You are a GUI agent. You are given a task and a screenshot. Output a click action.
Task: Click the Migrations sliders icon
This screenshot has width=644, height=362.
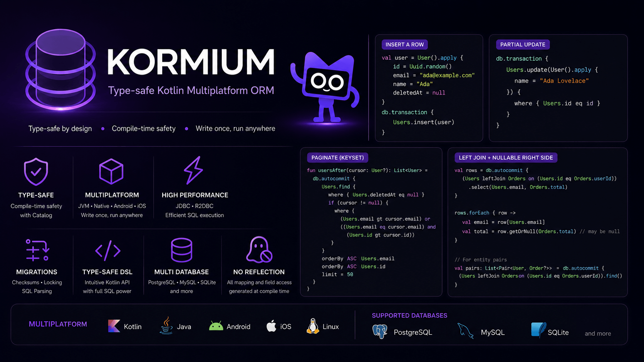(37, 250)
